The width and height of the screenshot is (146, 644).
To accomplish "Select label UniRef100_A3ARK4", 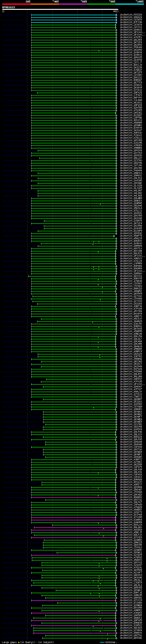I will click(131, 520).
